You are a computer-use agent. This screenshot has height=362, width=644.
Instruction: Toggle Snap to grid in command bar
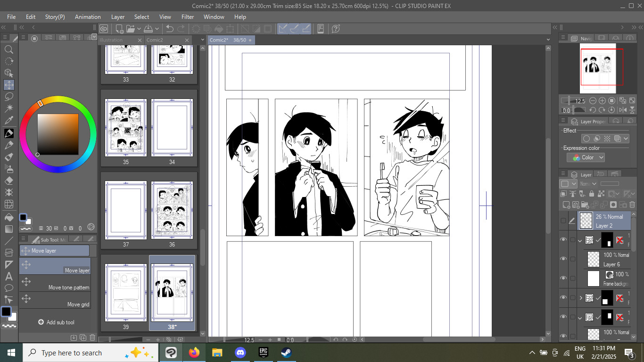point(305,29)
